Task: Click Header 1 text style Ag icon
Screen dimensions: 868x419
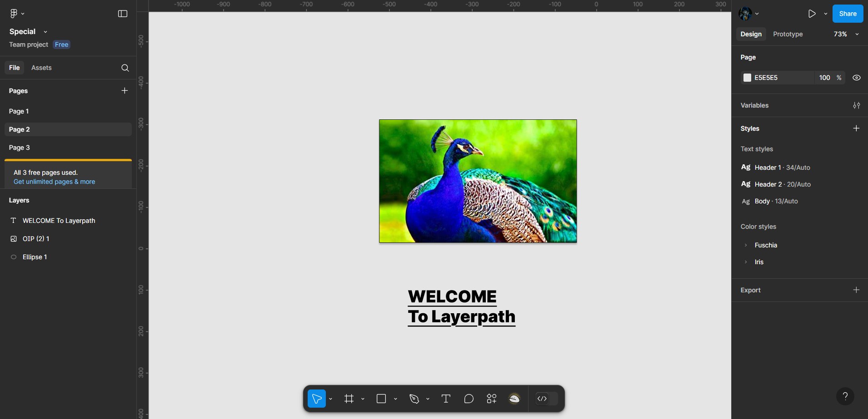Action: [x=746, y=167]
